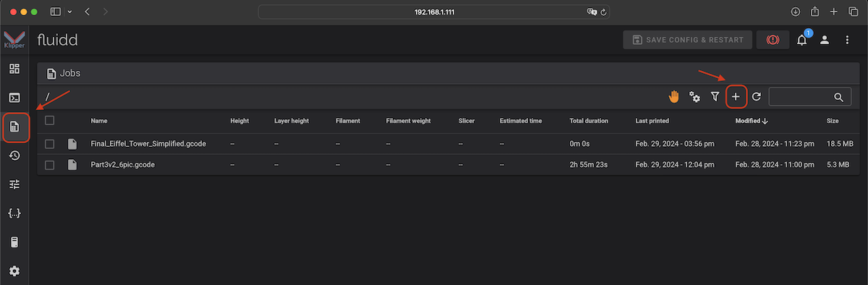The image size is (868, 285).
Task: Click the translate icon in address bar
Action: tap(591, 12)
